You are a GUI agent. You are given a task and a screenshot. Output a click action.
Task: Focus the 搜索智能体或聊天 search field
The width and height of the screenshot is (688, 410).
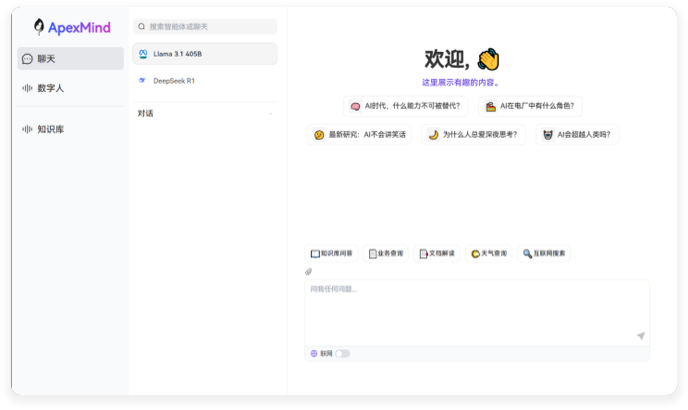tap(205, 27)
